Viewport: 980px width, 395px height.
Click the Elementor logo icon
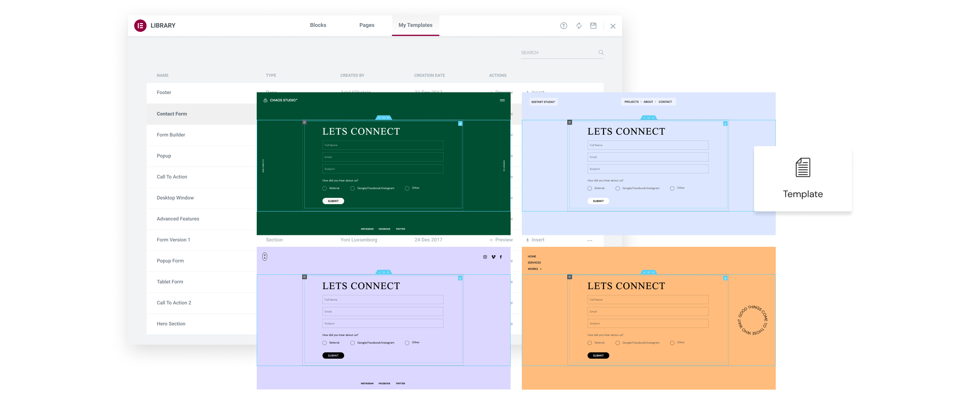(139, 25)
